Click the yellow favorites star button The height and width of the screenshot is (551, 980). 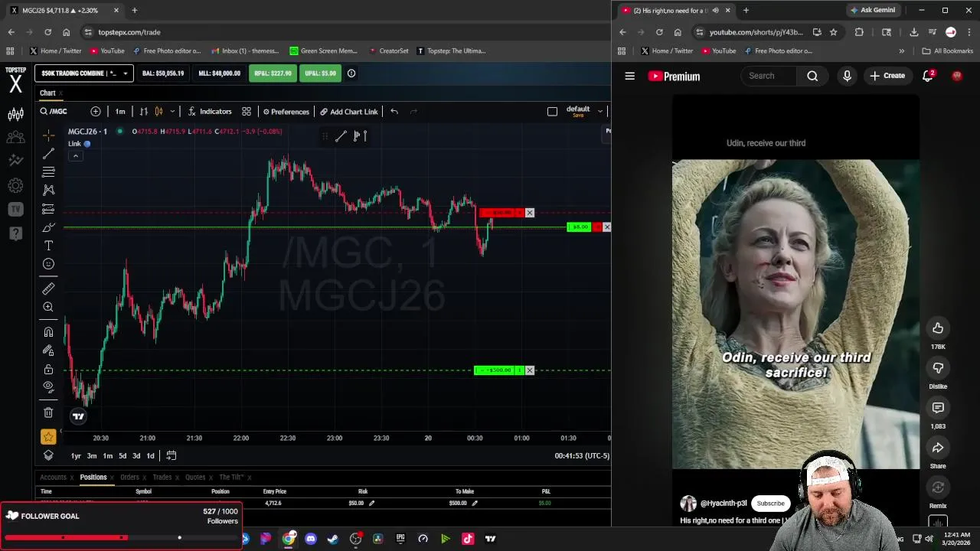[48, 437]
